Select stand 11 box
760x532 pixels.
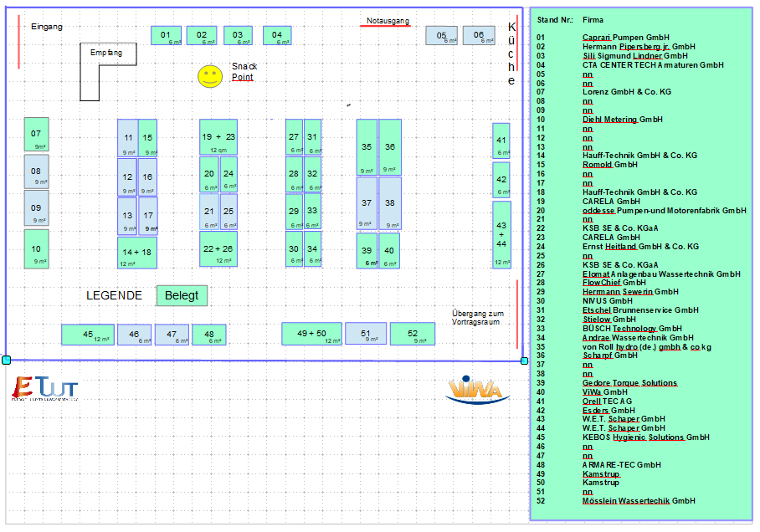pos(128,138)
